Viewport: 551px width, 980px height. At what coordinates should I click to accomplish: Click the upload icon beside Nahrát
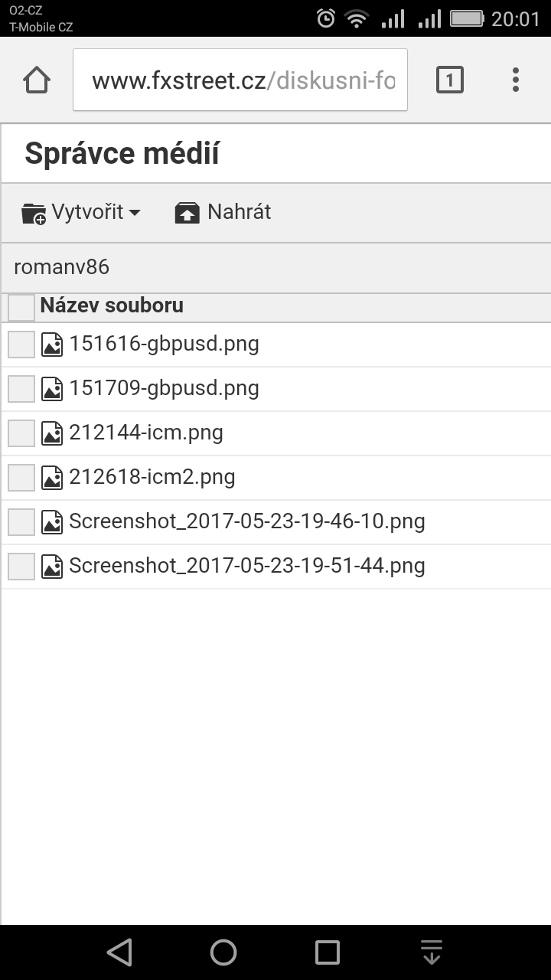click(187, 213)
